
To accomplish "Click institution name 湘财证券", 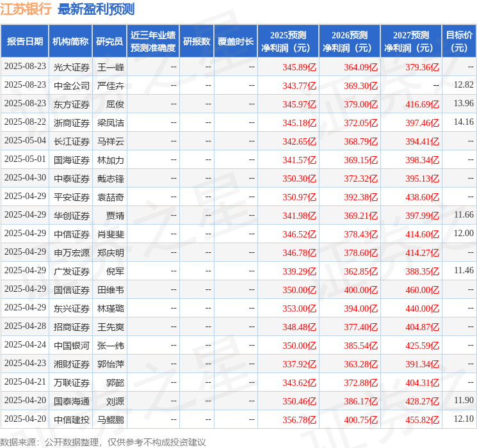I will (72, 364).
